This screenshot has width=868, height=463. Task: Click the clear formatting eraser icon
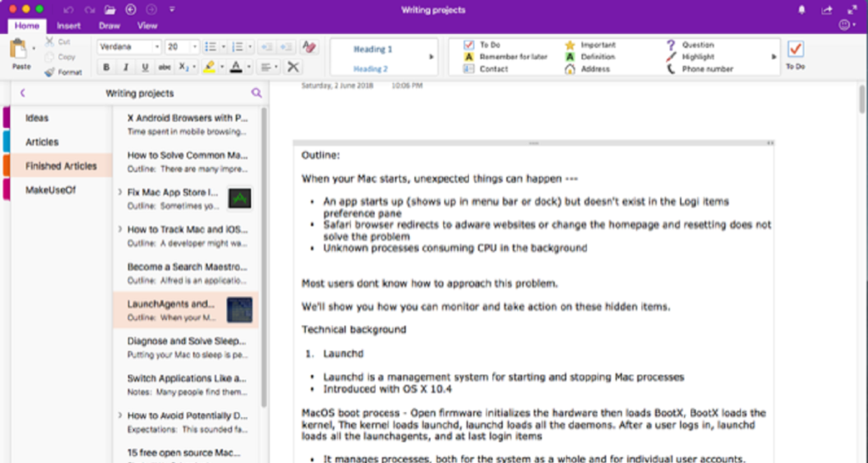[309, 47]
